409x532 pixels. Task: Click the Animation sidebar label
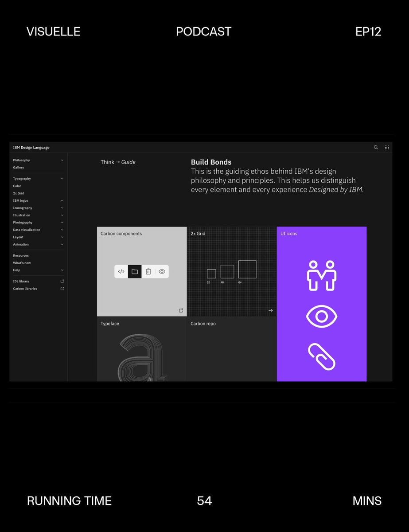pyautogui.click(x=21, y=244)
